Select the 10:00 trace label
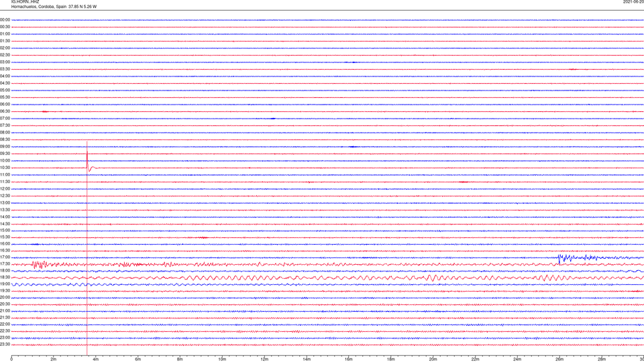 pos(5,161)
